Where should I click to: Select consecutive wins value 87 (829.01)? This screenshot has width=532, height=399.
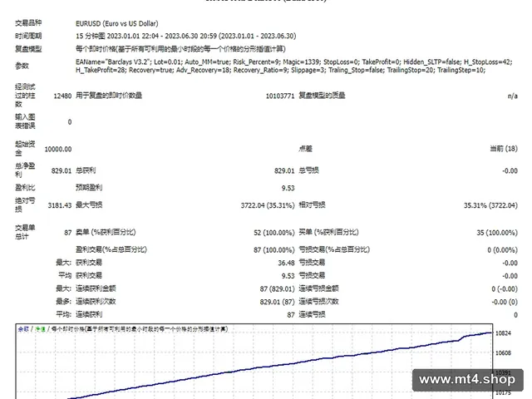pos(277,289)
